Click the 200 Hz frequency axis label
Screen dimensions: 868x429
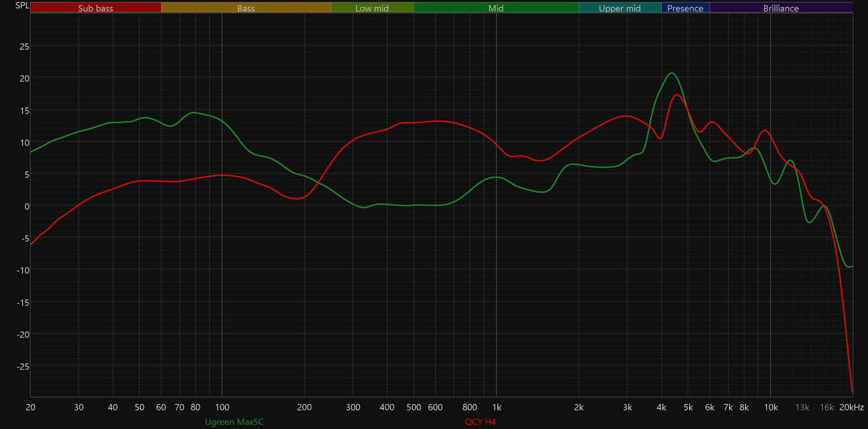point(305,408)
